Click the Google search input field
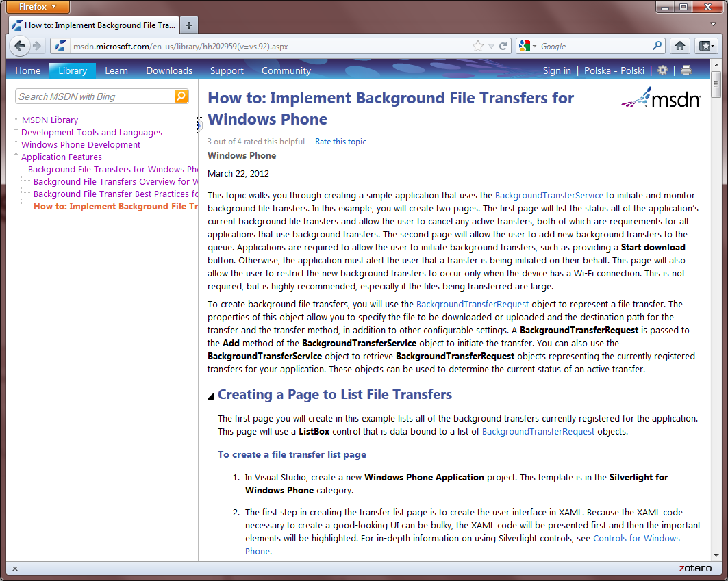Screen dimensions: 728x581 click(x=595, y=47)
